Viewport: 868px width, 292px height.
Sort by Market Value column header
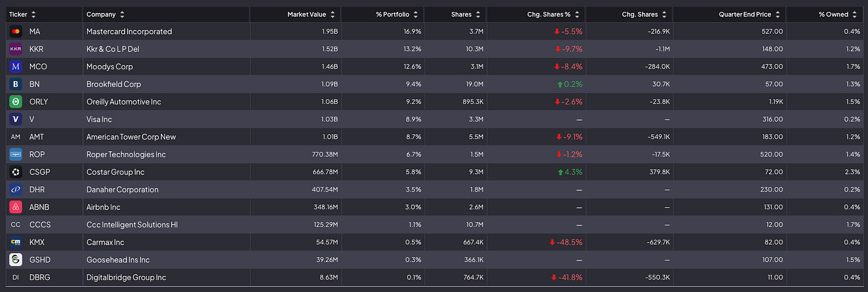pyautogui.click(x=311, y=14)
